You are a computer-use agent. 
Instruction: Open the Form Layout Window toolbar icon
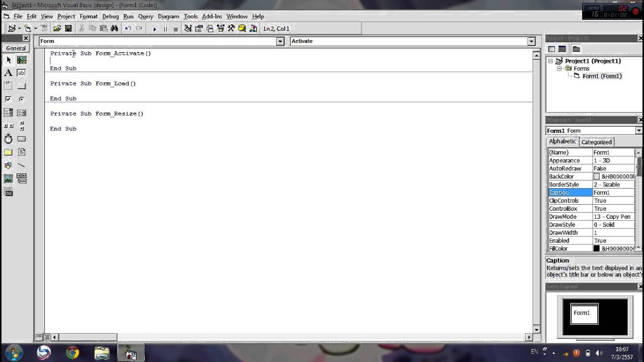click(209, 29)
